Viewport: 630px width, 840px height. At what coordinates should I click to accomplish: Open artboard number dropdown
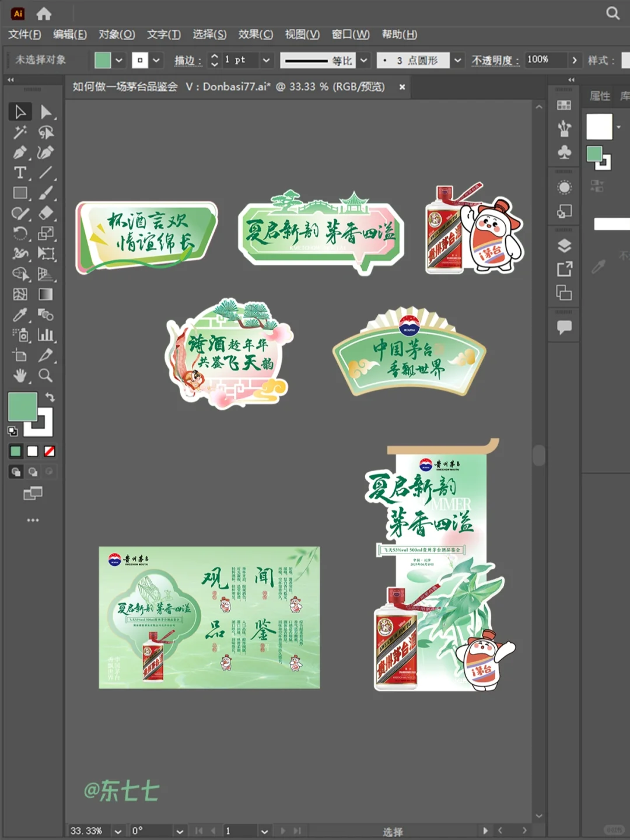[x=264, y=831]
